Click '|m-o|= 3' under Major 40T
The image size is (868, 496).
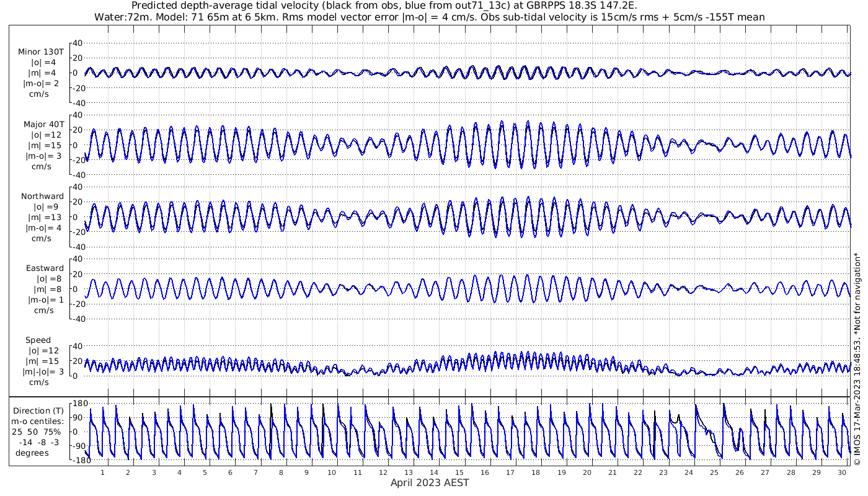pyautogui.click(x=42, y=156)
